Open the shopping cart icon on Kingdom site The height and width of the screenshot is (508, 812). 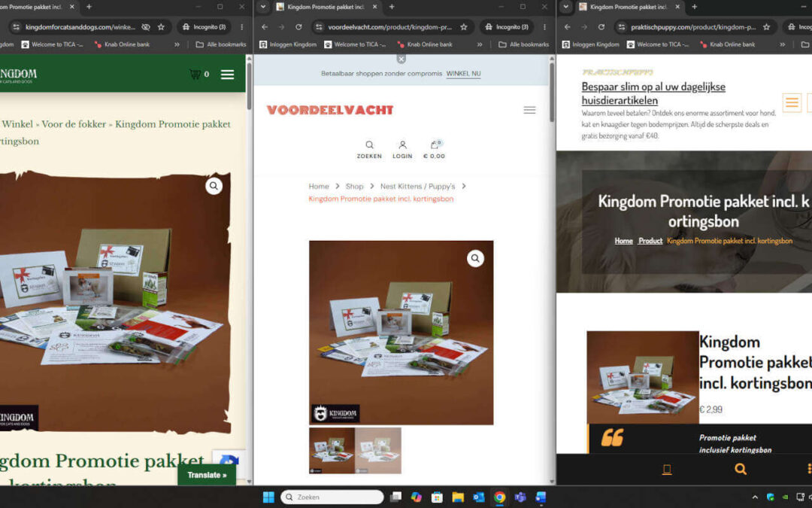pyautogui.click(x=195, y=74)
